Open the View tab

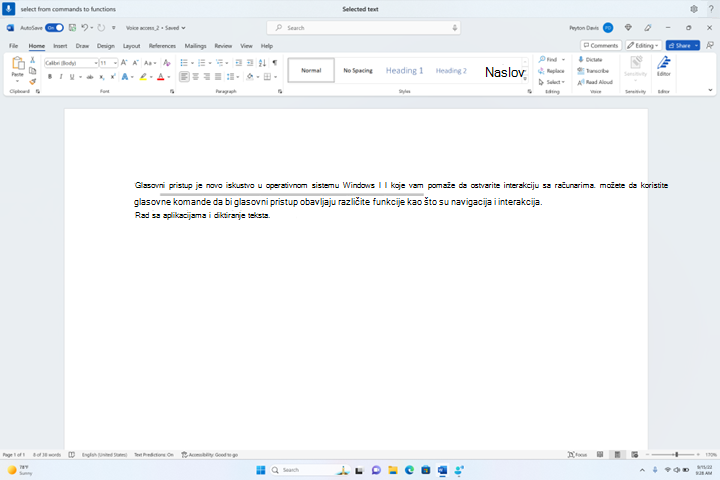247,45
